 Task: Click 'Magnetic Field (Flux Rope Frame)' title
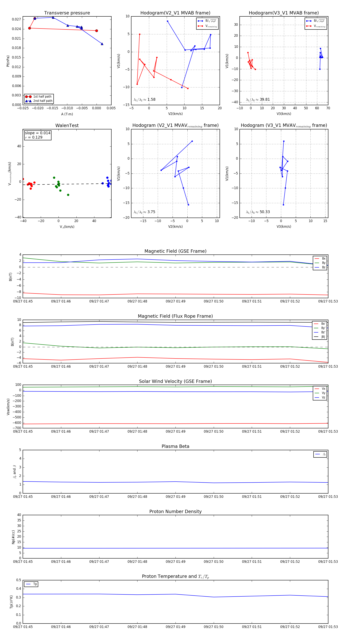click(x=175, y=316)
